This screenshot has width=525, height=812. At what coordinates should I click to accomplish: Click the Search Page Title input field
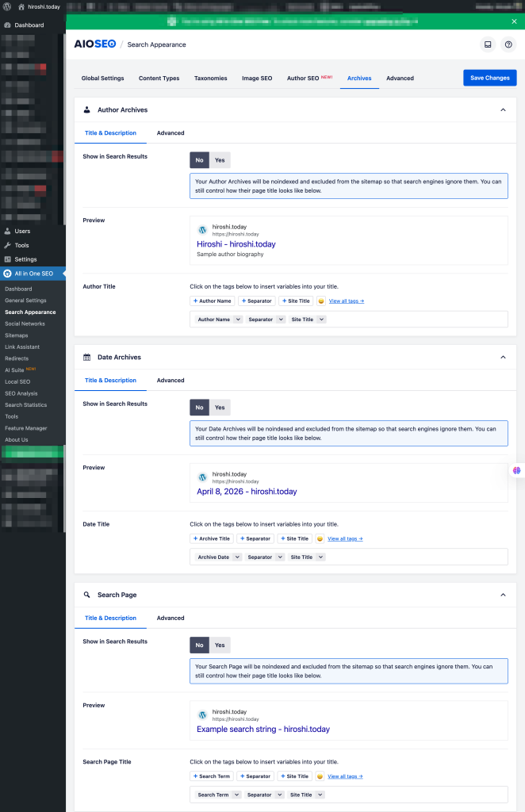pos(412,795)
